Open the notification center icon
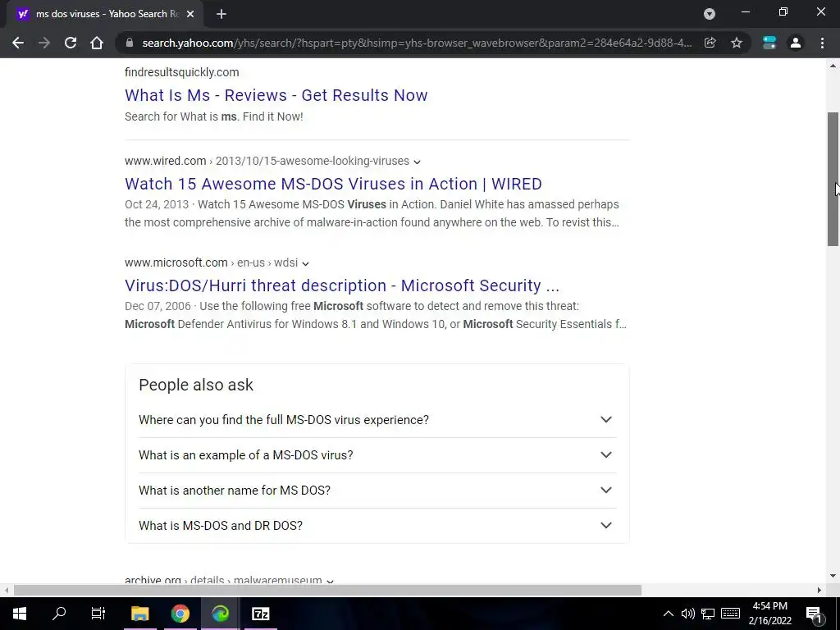This screenshot has height=630, width=840. coord(814,614)
